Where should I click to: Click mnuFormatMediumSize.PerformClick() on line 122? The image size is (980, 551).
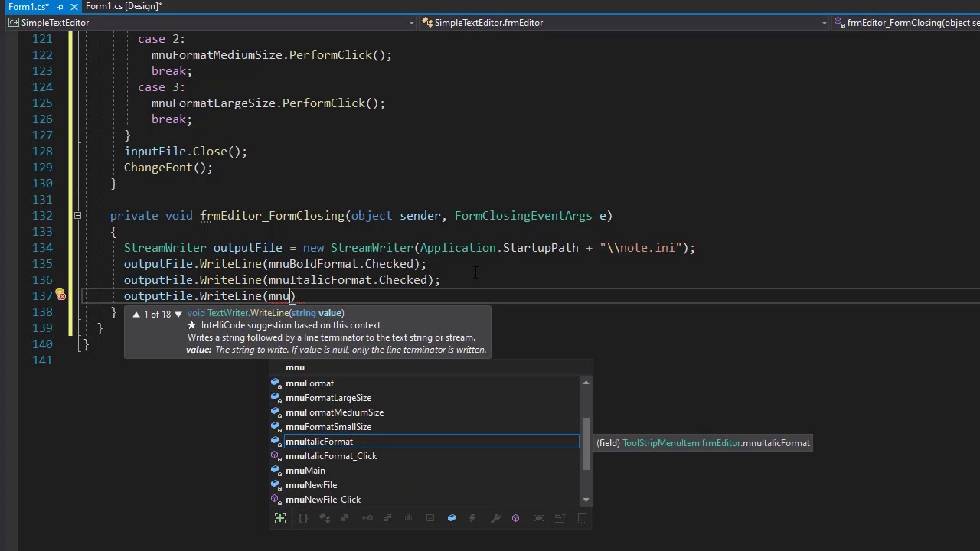tap(268, 55)
